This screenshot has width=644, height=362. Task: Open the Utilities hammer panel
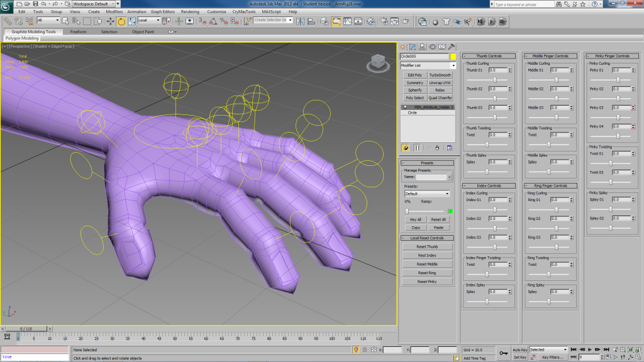451,47
